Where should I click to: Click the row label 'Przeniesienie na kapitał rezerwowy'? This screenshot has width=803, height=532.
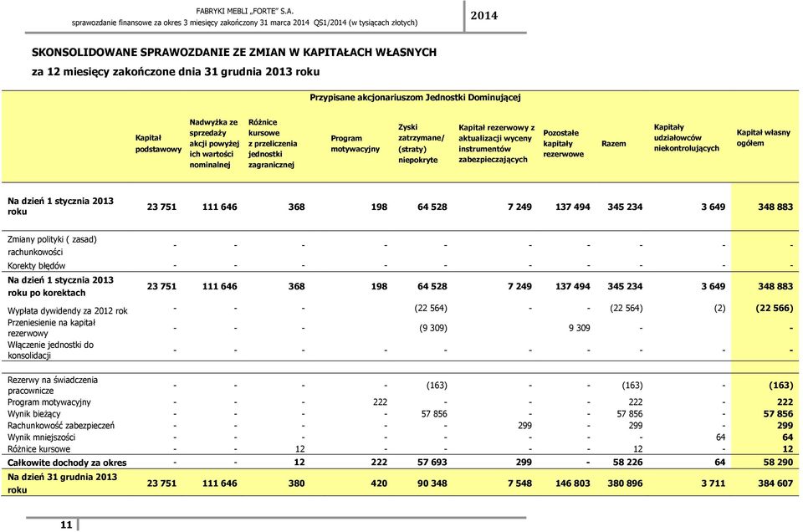click(51, 328)
